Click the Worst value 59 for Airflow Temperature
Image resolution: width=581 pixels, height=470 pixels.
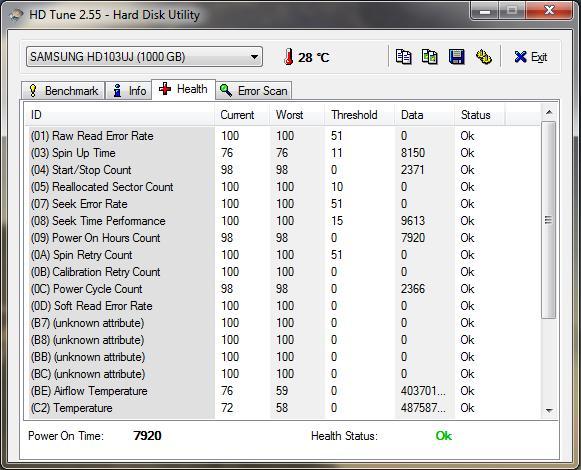(x=282, y=391)
